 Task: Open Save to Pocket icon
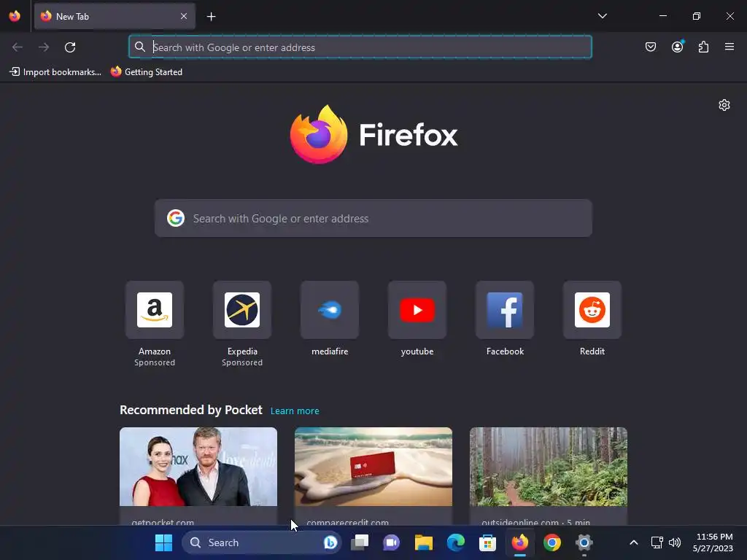651,47
